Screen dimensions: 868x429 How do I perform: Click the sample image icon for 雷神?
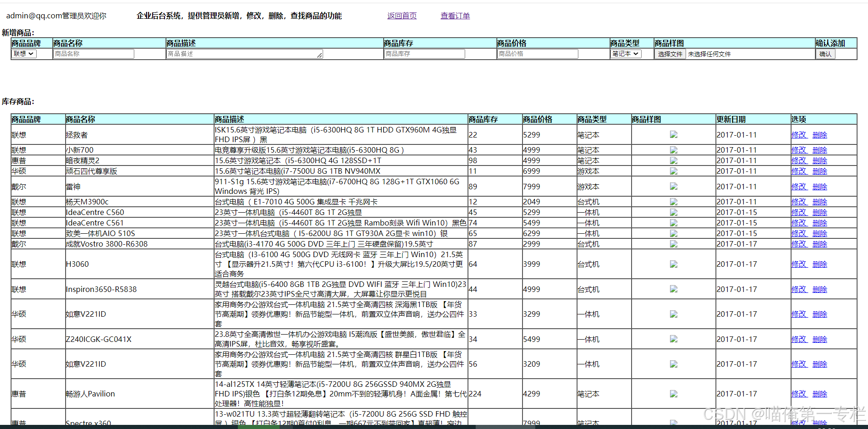point(673,187)
